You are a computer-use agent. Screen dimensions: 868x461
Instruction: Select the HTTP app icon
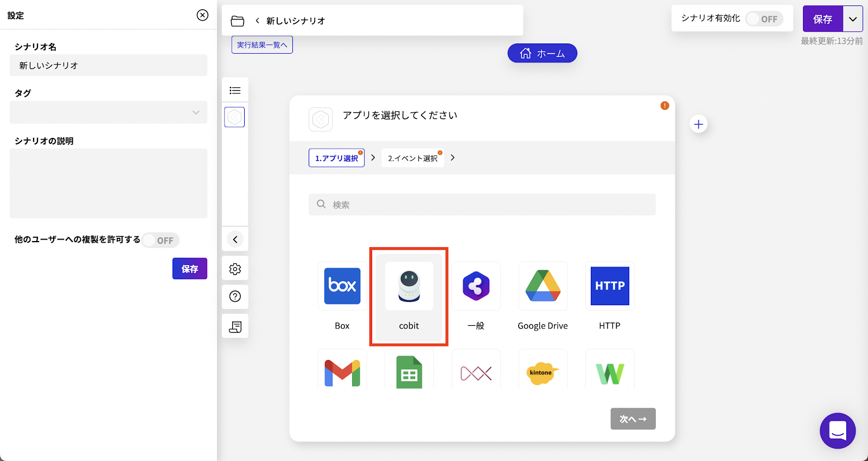pyautogui.click(x=610, y=286)
